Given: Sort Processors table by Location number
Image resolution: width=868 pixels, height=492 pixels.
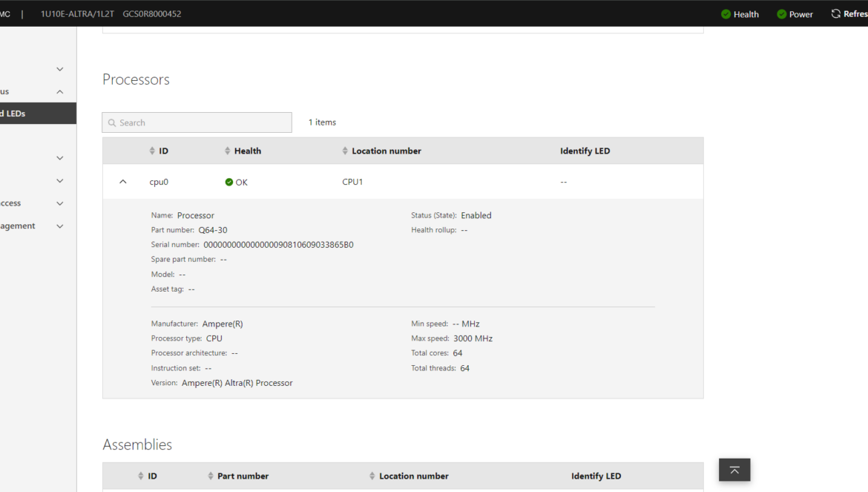Looking at the screenshot, I should coord(382,151).
